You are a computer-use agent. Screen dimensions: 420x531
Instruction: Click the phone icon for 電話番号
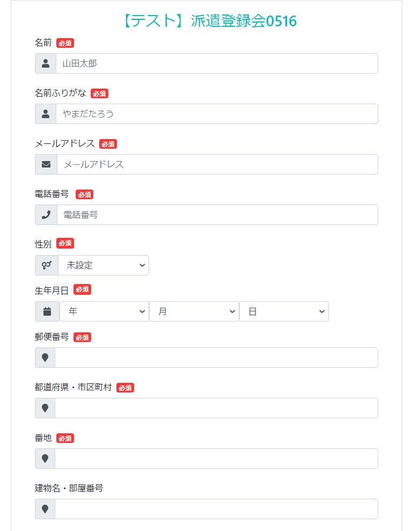pos(46,215)
